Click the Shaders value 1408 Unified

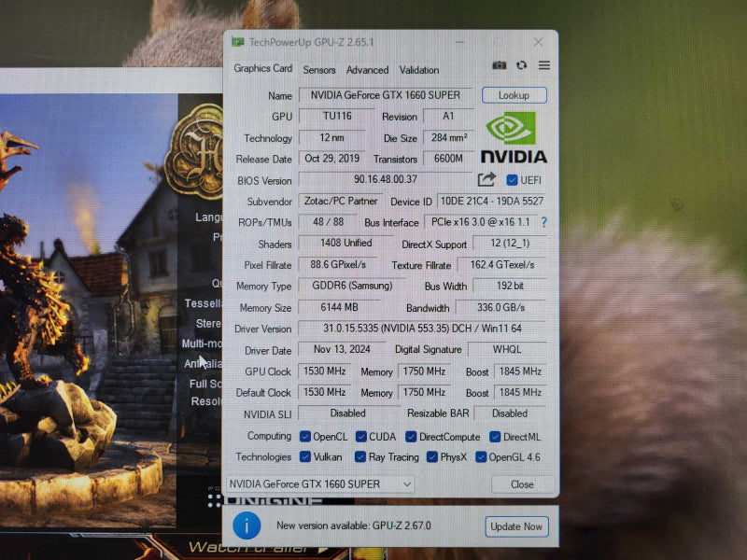pos(345,243)
